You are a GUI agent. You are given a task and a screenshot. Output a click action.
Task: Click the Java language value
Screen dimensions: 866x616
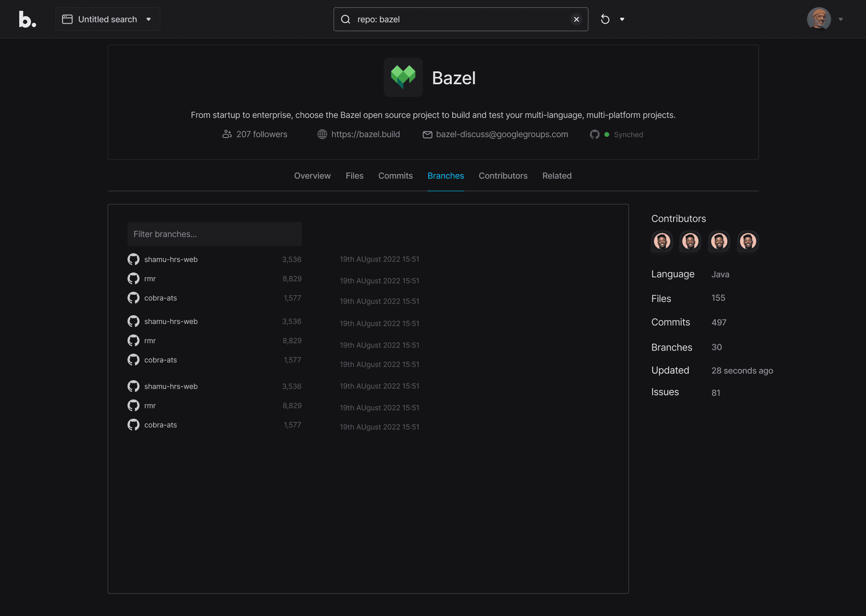click(x=720, y=274)
